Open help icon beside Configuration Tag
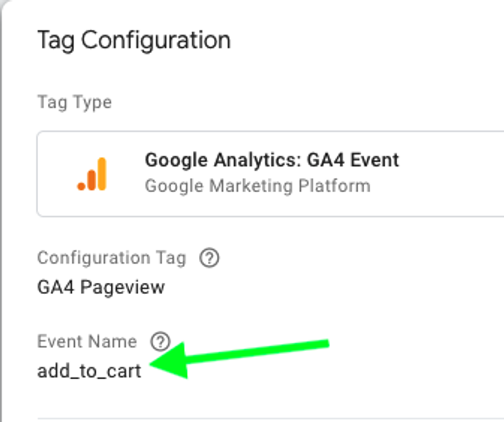Screen dimensions: 504x422 click(209, 258)
